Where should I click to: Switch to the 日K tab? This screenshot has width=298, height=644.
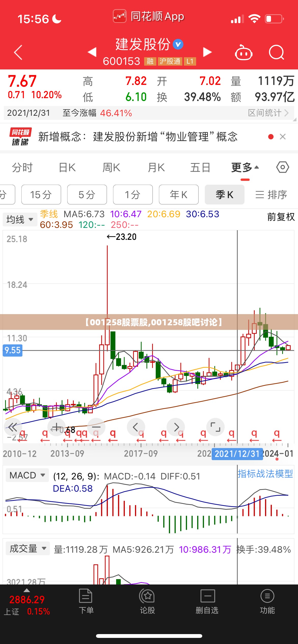(x=67, y=168)
